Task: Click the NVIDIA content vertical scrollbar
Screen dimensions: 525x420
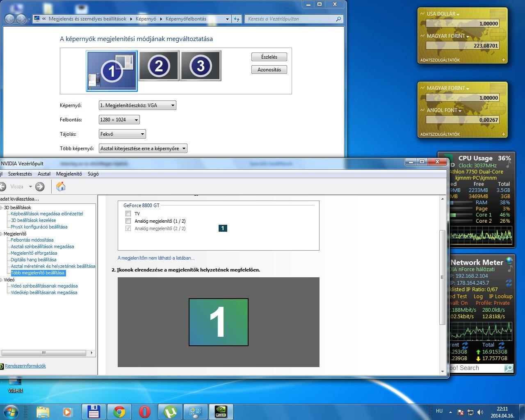Action: click(442, 277)
